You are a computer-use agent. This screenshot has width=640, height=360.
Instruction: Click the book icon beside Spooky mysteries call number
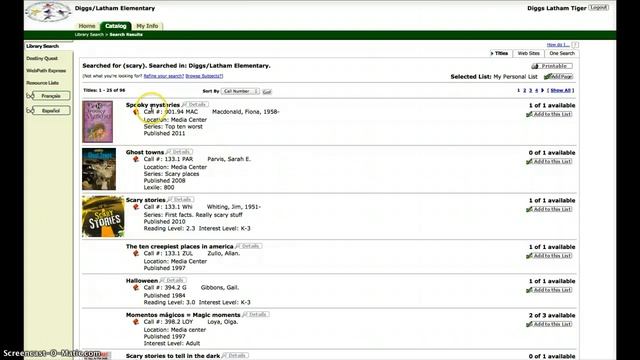136,112
